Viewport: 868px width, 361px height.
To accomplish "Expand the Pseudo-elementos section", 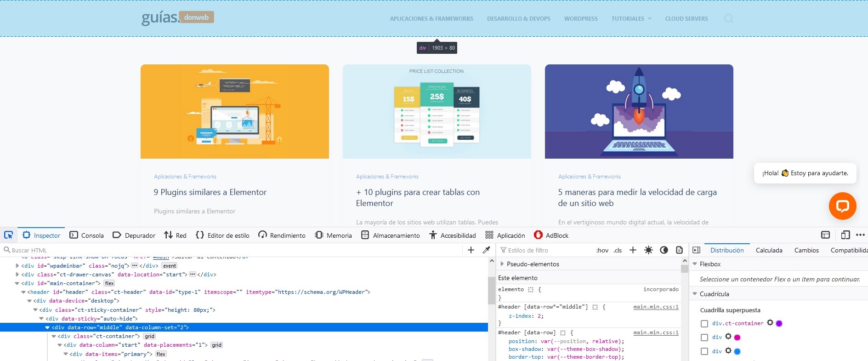I will pos(502,264).
